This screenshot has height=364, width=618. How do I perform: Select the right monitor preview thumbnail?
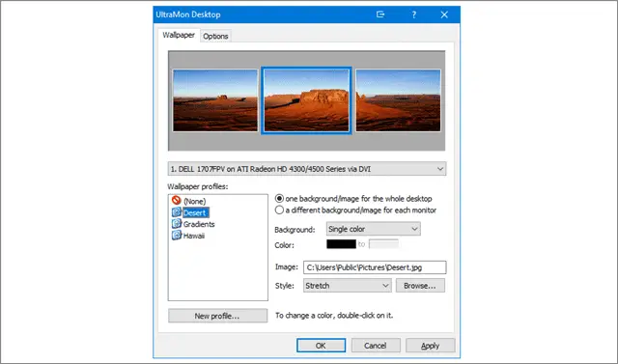399,100
